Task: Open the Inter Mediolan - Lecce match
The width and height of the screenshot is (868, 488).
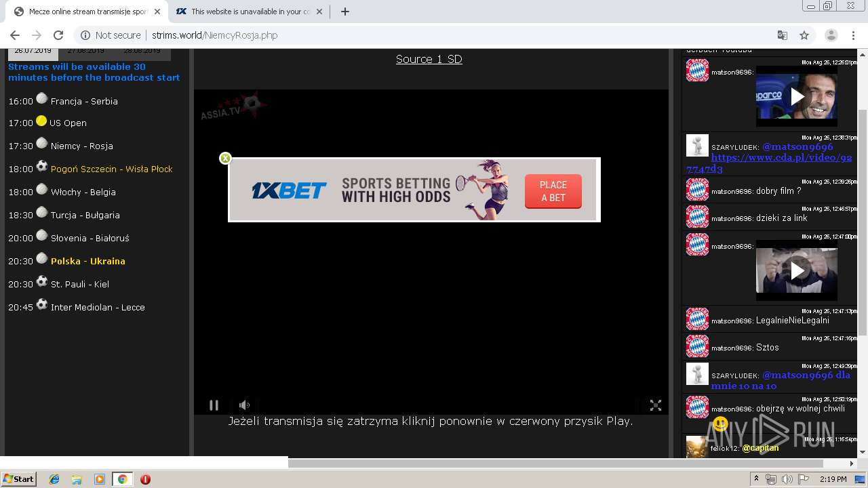Action: point(98,307)
